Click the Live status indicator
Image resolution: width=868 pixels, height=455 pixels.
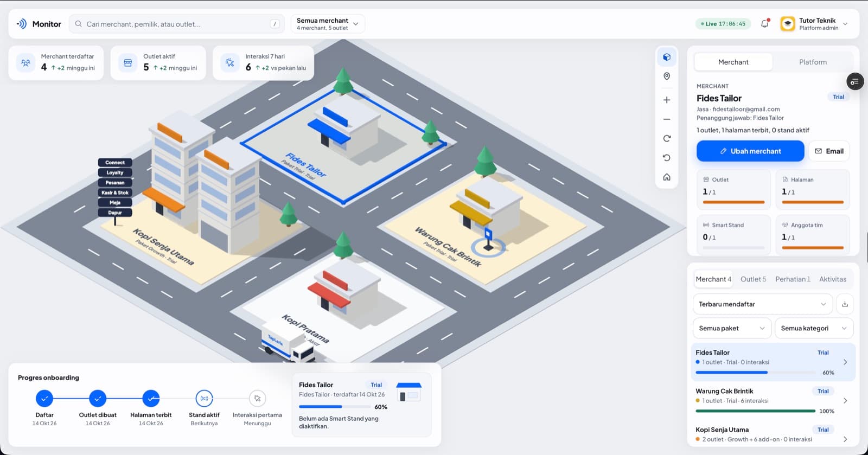(723, 24)
